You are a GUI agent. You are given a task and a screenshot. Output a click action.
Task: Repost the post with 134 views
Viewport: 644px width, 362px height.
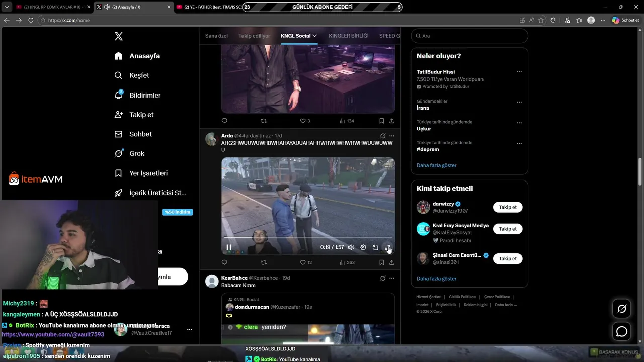[264, 121]
